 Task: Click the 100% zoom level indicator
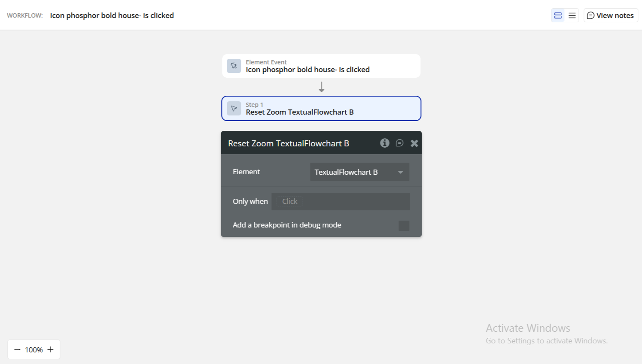click(34, 350)
